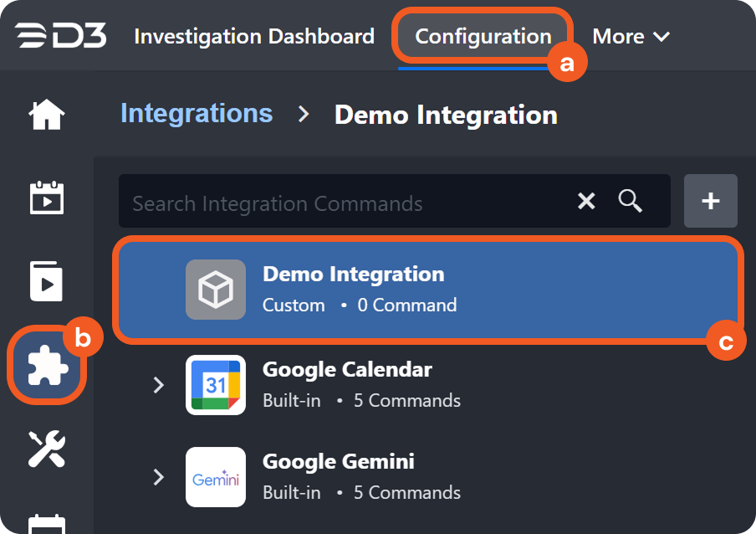Open the playbook file icon in sidebar
This screenshot has width=756, height=534.
[x=47, y=281]
